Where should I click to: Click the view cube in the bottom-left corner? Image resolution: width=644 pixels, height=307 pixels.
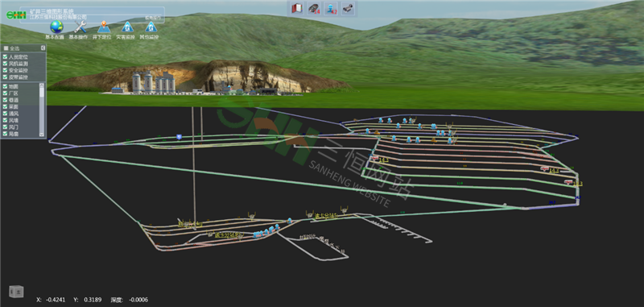16,292
